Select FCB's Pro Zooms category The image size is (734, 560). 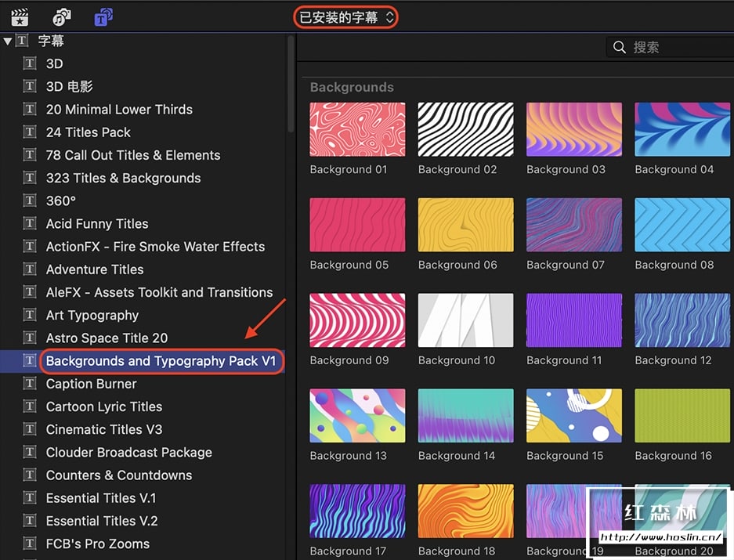click(x=98, y=544)
